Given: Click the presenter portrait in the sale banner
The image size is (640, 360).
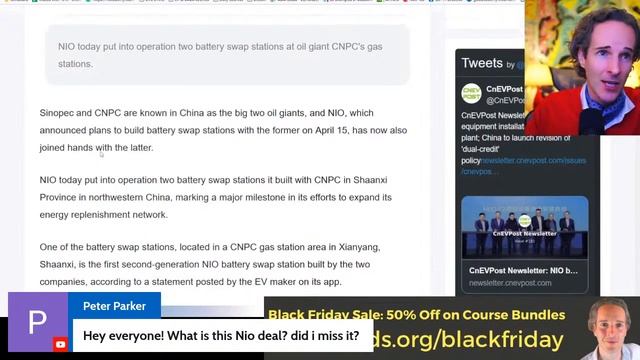Looking at the screenshot, I should tap(610, 329).
